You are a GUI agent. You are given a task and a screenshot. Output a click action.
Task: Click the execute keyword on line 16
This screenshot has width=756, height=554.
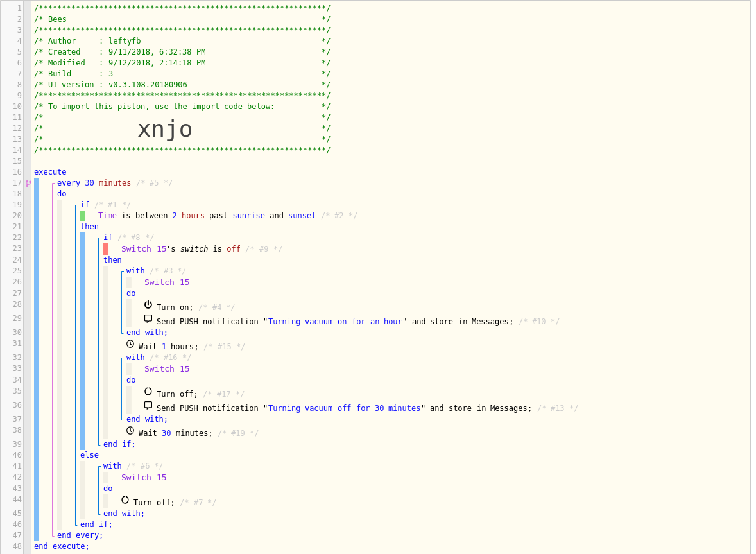pos(50,171)
